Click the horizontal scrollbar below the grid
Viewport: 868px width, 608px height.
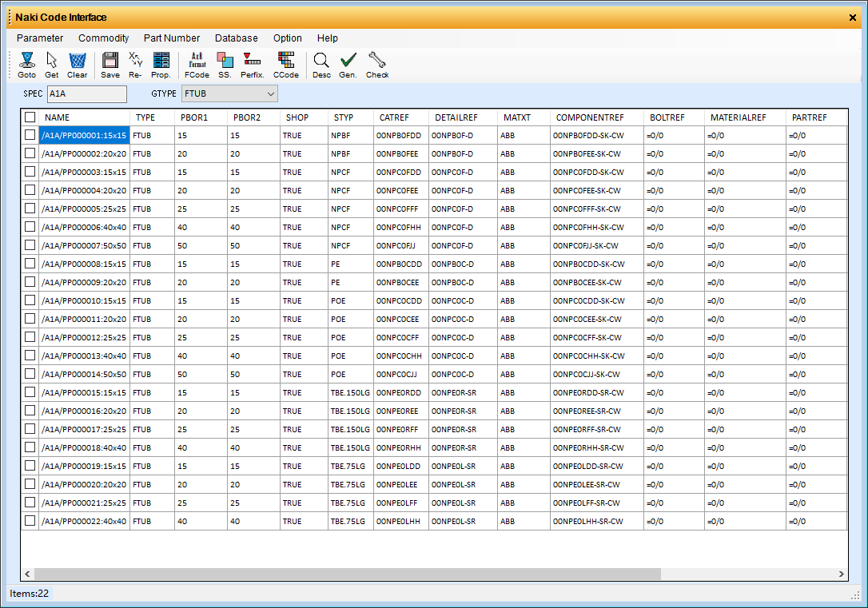pos(344,574)
